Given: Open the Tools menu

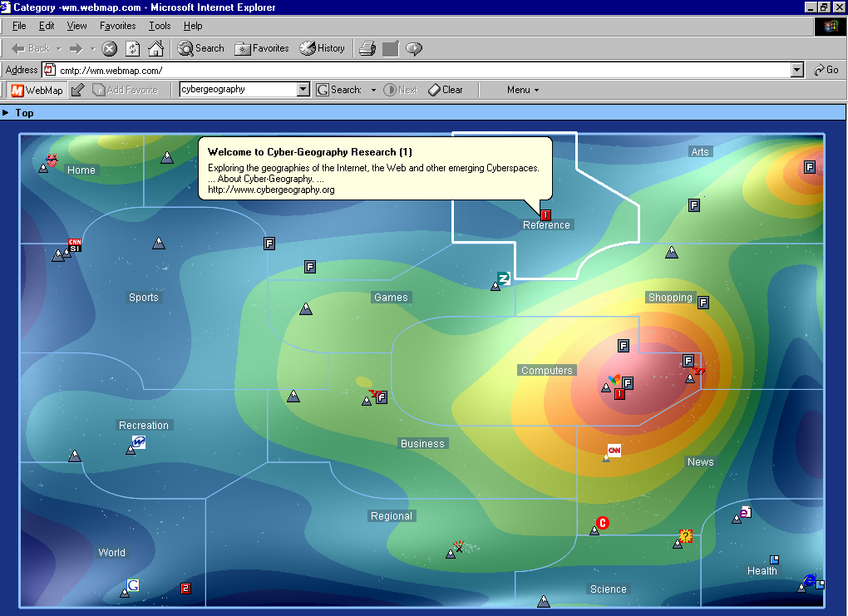Looking at the screenshot, I should (160, 26).
